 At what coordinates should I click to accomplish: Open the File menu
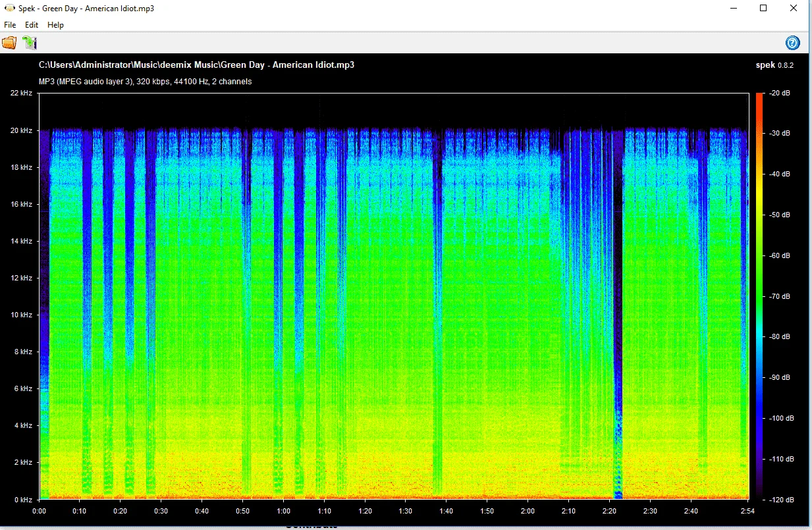(10, 24)
